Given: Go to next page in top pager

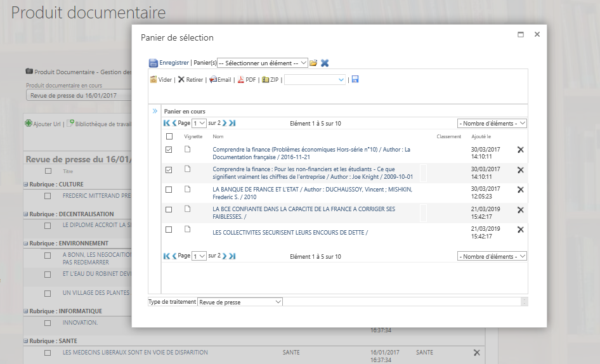Looking at the screenshot, I should point(225,123).
